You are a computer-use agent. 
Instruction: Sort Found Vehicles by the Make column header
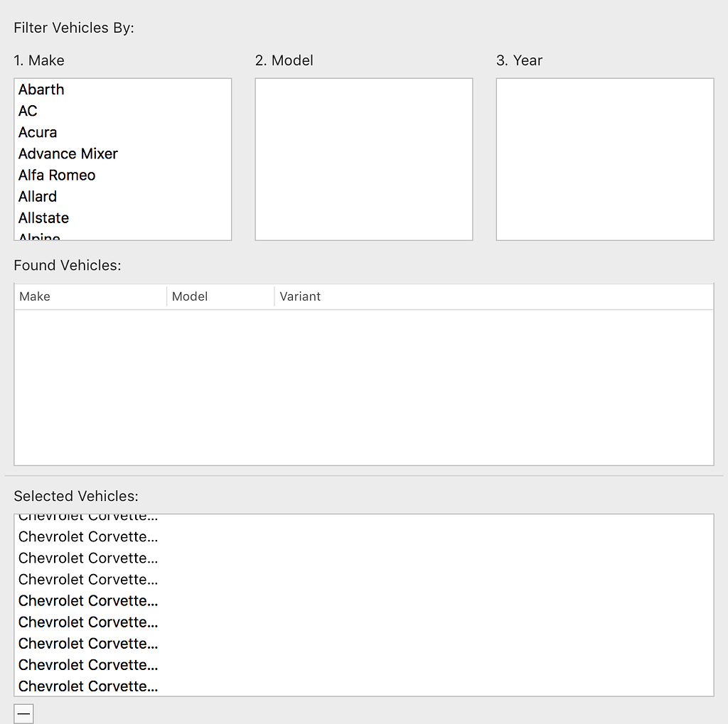[x=90, y=296]
